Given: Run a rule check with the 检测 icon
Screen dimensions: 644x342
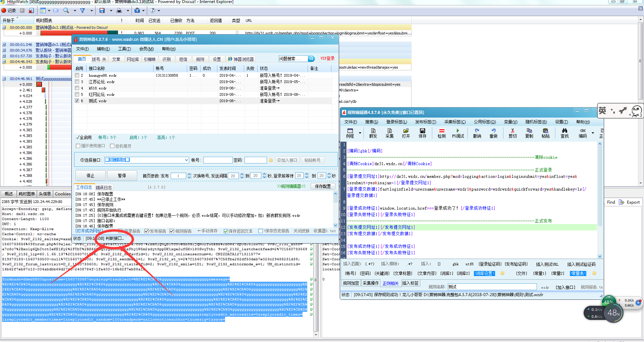Looking at the screenshot, I should (441, 133).
